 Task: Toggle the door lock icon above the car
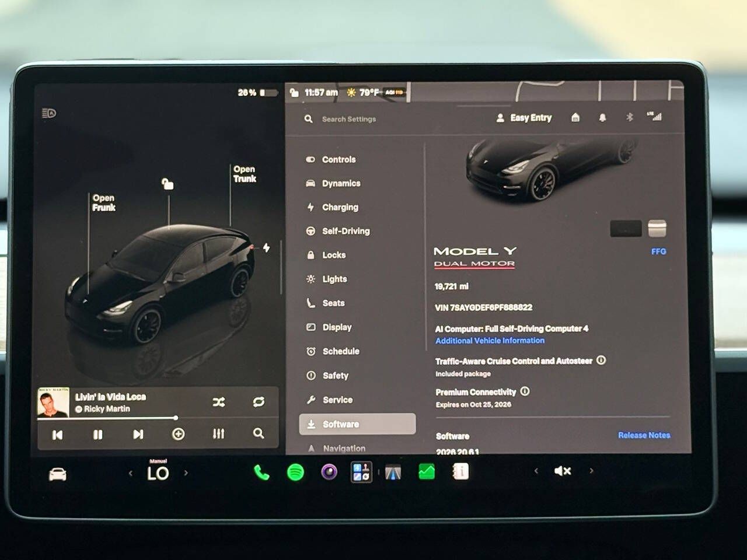click(167, 184)
